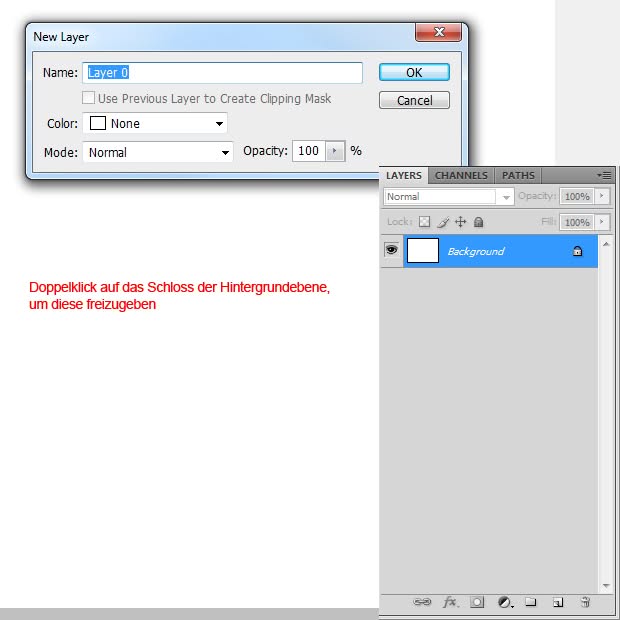Toggle lock position icon
The image size is (620, 620).
click(x=461, y=222)
